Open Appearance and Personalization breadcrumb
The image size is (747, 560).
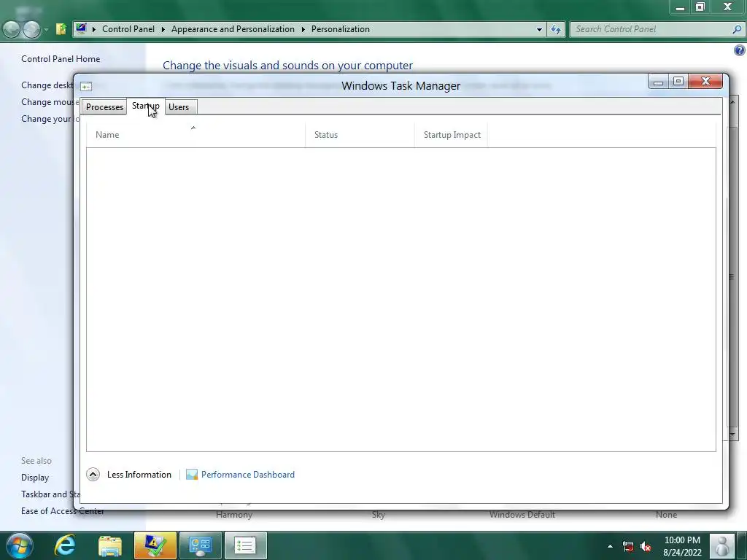pos(233,29)
